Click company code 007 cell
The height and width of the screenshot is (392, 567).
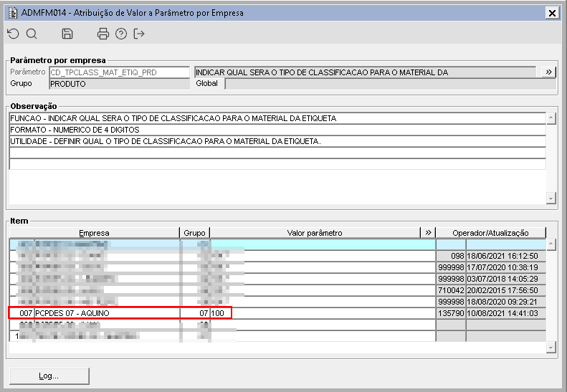click(x=22, y=313)
